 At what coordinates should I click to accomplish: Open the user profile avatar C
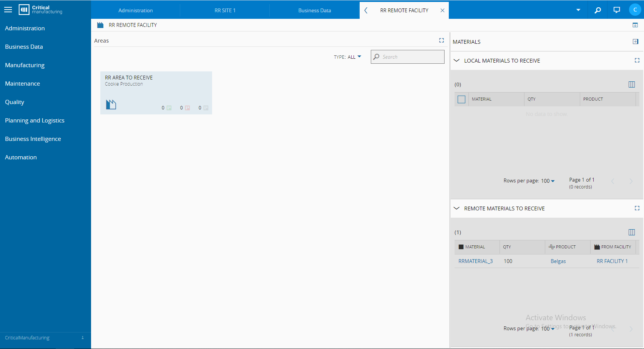pyautogui.click(x=635, y=10)
